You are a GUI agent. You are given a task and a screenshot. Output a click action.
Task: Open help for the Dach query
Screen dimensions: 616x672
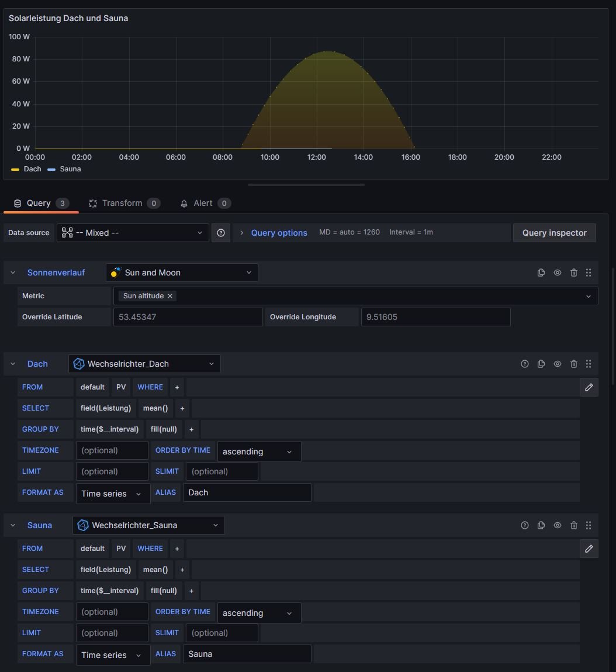point(525,364)
